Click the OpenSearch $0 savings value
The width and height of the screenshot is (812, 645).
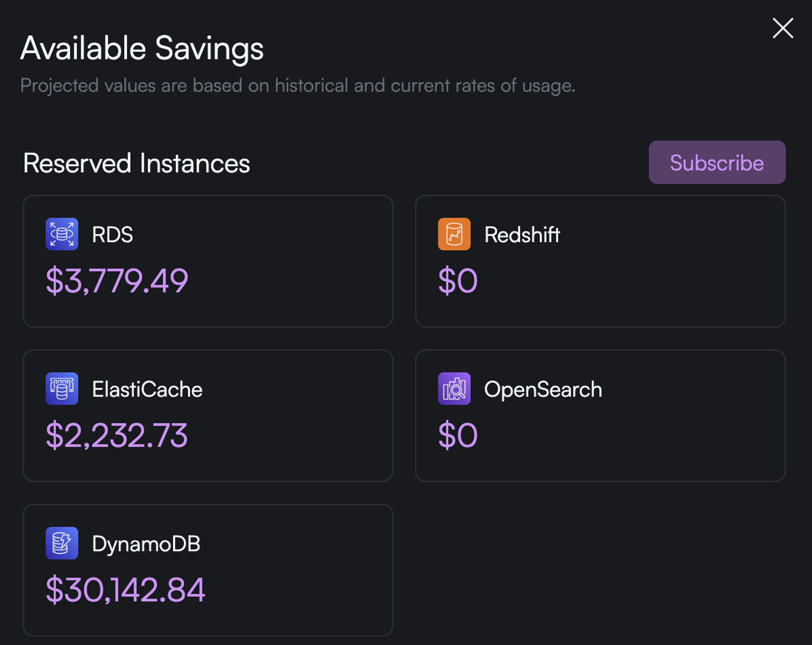[x=458, y=435]
